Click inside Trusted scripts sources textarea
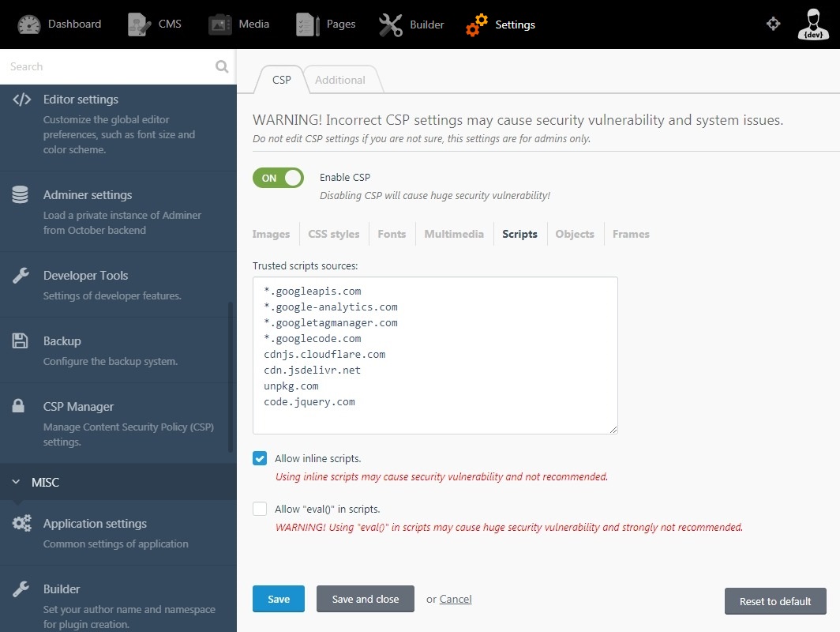The image size is (840, 632). click(x=435, y=355)
